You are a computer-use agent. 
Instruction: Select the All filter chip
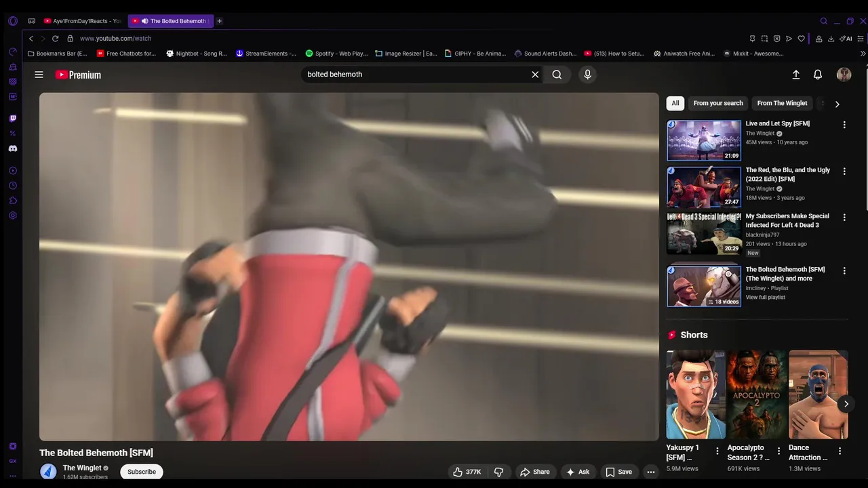675,103
